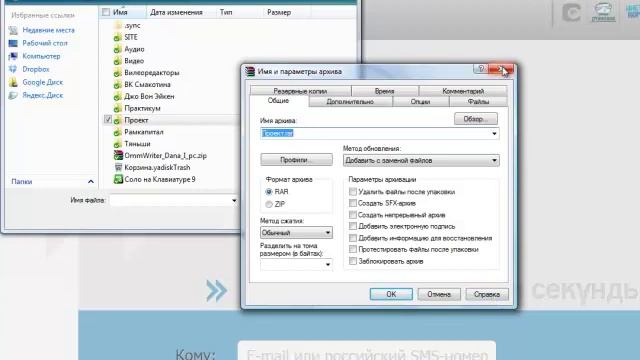Switch to Файлы tab
The width and height of the screenshot is (640, 360).
point(478,102)
